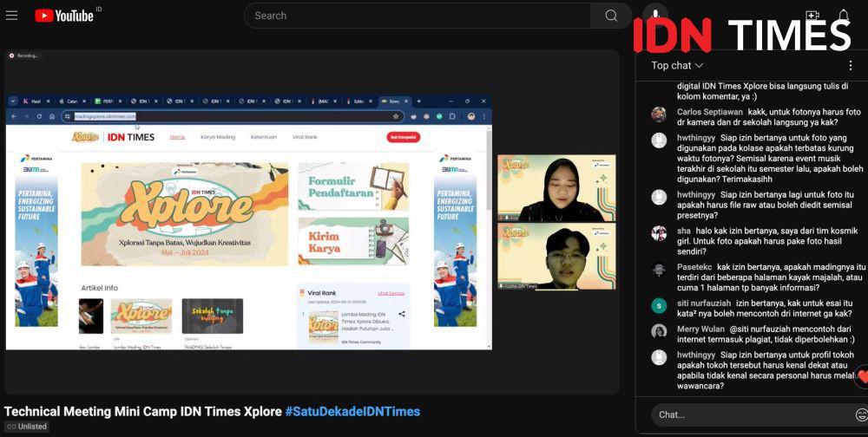Screen dimensions: 868x437
Task: Click Lihat Semua in Viral Rank
Action: [x=391, y=292]
